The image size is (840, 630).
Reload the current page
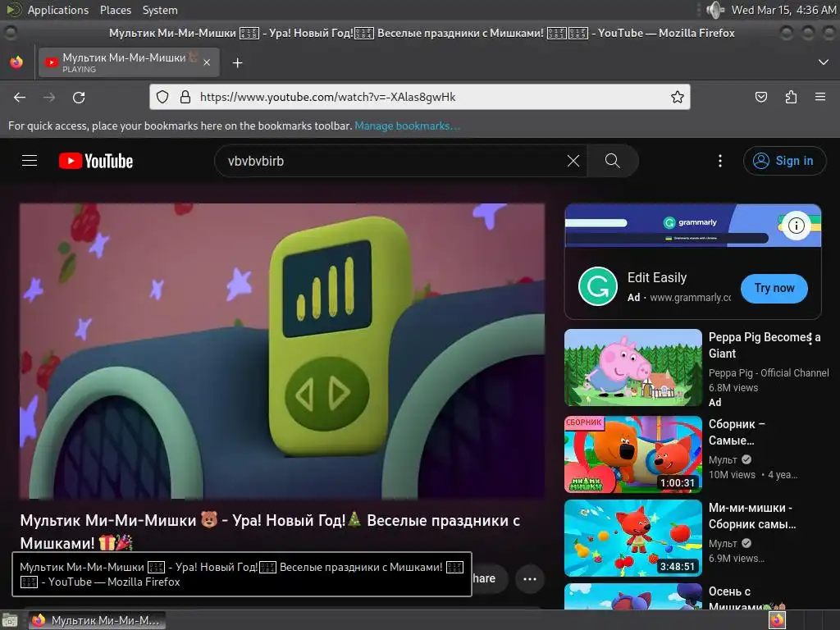coord(79,98)
